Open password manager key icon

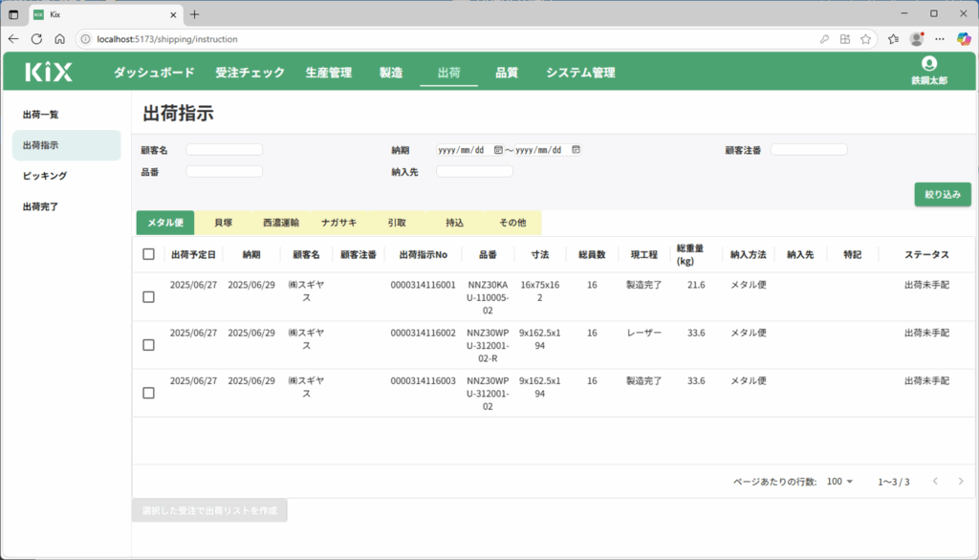tap(824, 39)
